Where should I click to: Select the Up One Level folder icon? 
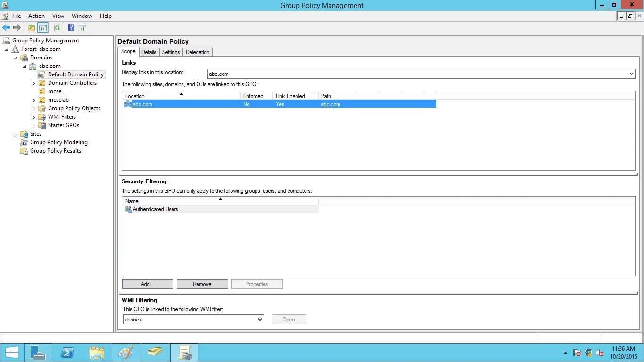[x=31, y=27]
